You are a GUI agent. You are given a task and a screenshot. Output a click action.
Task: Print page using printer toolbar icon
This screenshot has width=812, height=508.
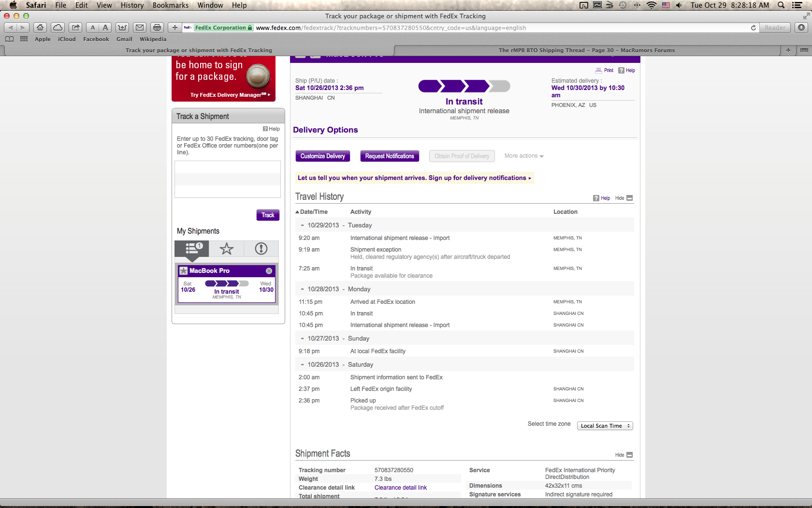pos(157,28)
